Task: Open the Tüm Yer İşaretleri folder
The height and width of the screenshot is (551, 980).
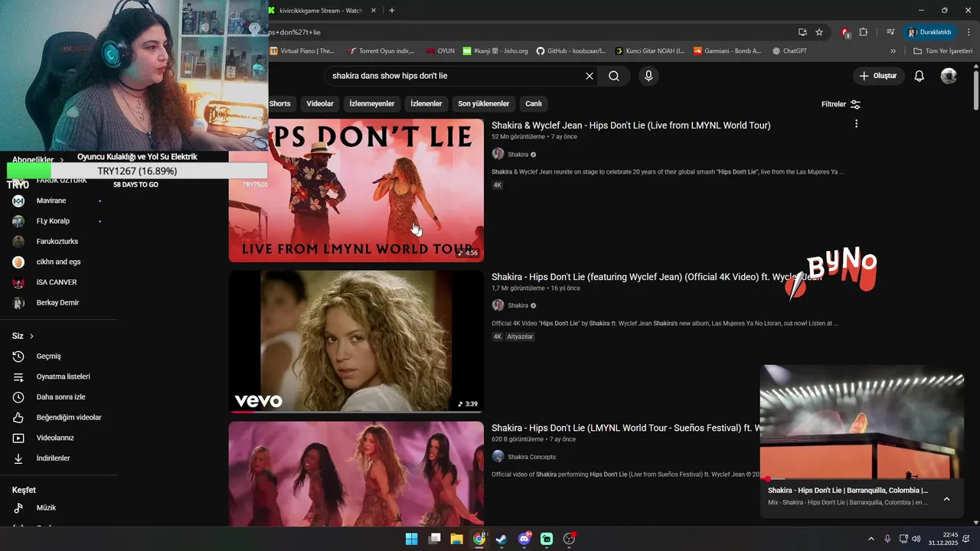Action: 943,51
